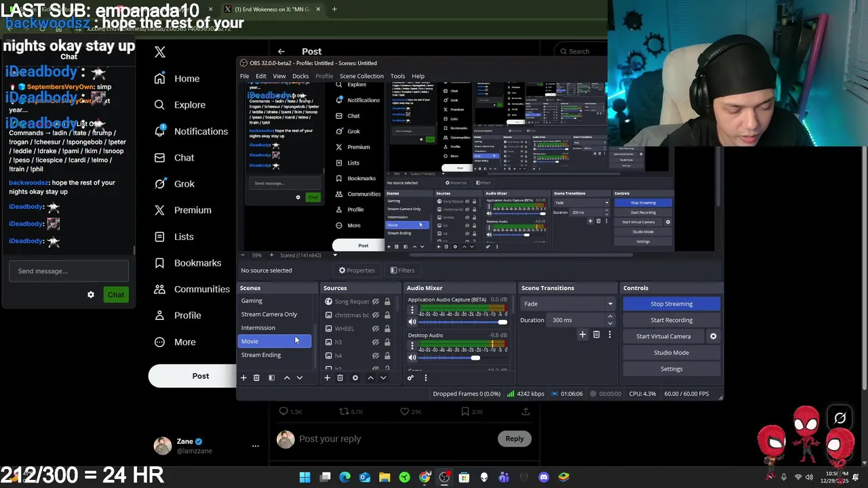The height and width of the screenshot is (488, 868).
Task: Toggle visibility of h3 source
Action: 375,342
